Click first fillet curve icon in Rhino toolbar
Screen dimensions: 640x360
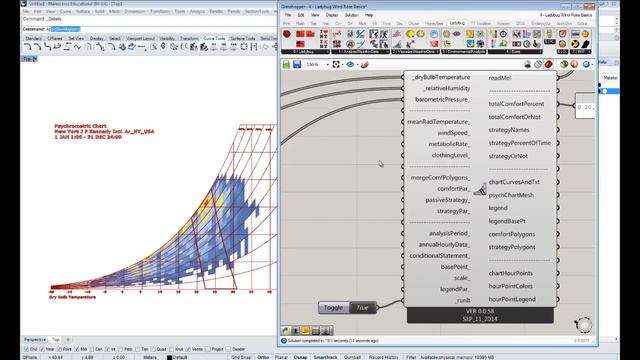coord(27,47)
